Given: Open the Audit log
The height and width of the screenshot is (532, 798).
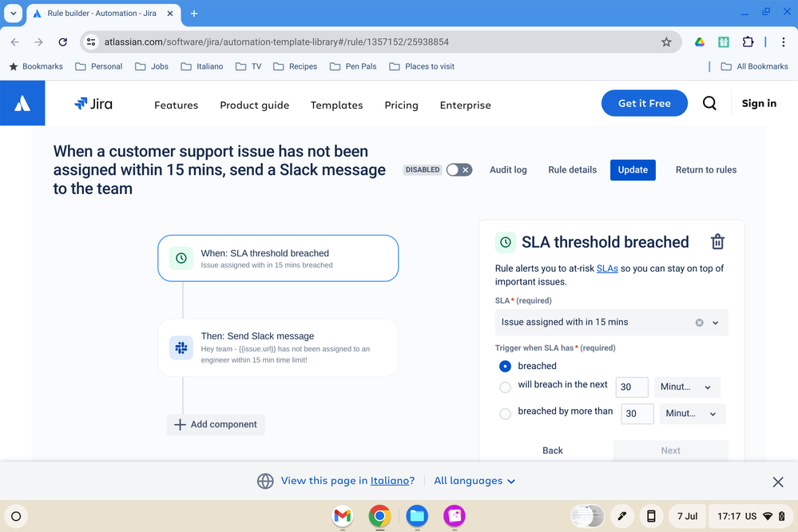Looking at the screenshot, I should click(508, 170).
